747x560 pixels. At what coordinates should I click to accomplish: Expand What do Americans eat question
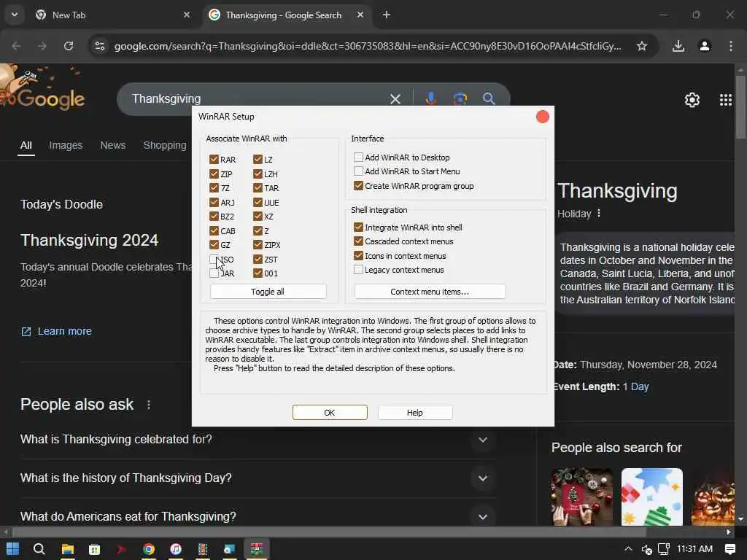click(259, 516)
